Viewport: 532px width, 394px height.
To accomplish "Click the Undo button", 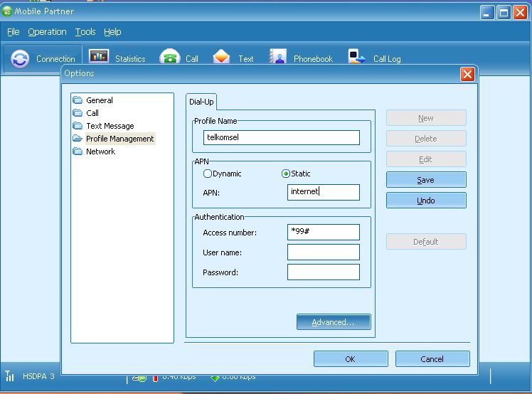I will click(x=426, y=201).
